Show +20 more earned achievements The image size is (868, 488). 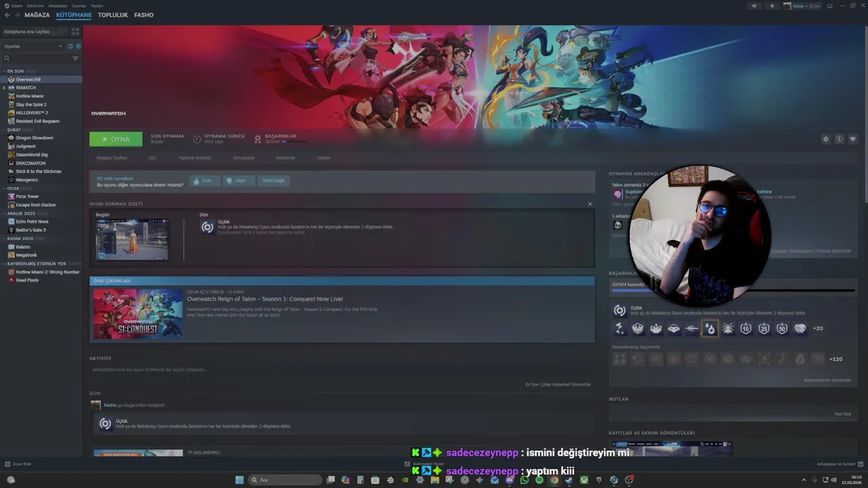pyautogui.click(x=818, y=329)
